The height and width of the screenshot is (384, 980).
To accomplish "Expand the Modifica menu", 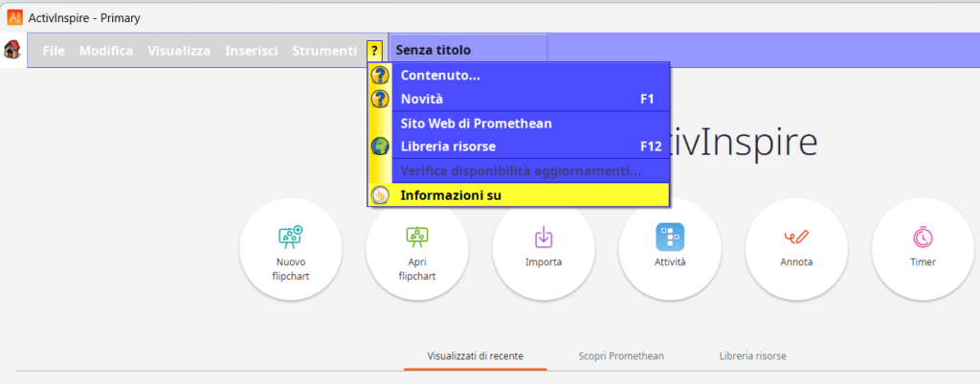I will point(106,51).
